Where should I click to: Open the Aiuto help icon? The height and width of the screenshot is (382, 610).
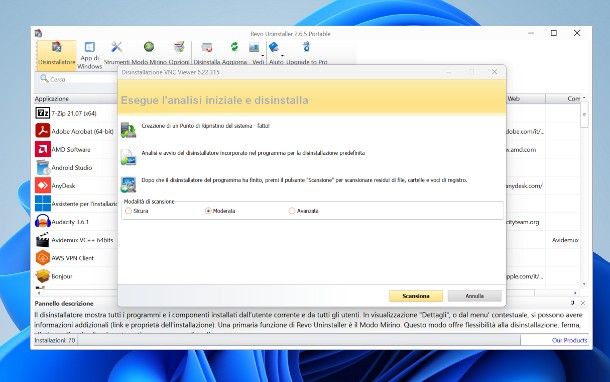[274, 47]
